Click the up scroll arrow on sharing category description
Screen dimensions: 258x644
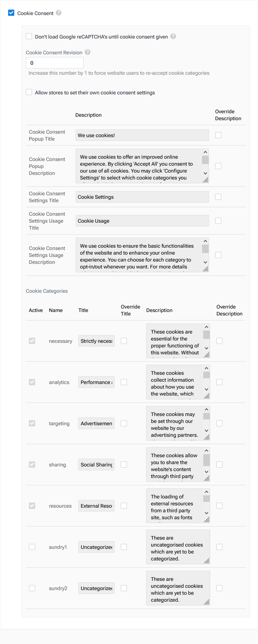click(206, 450)
